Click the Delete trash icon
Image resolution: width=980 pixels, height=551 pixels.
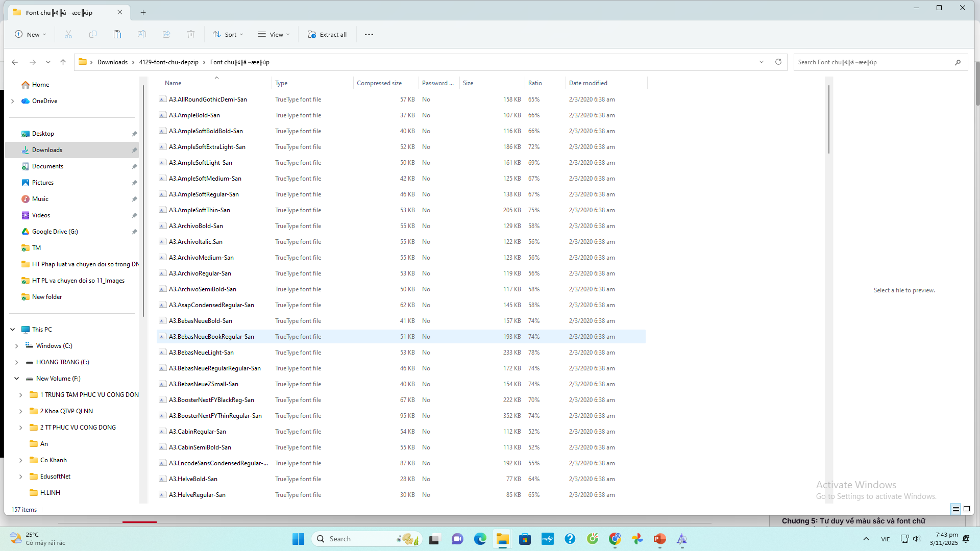tap(190, 35)
